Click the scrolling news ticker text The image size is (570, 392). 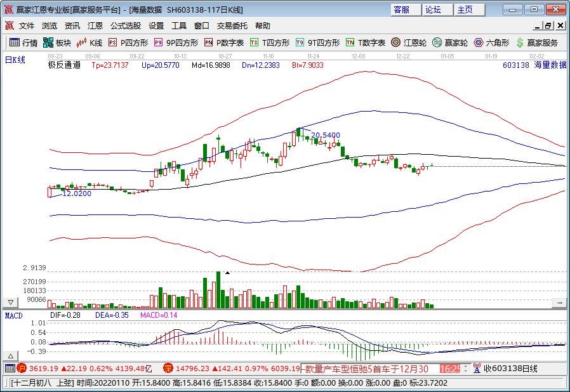[x=366, y=369]
